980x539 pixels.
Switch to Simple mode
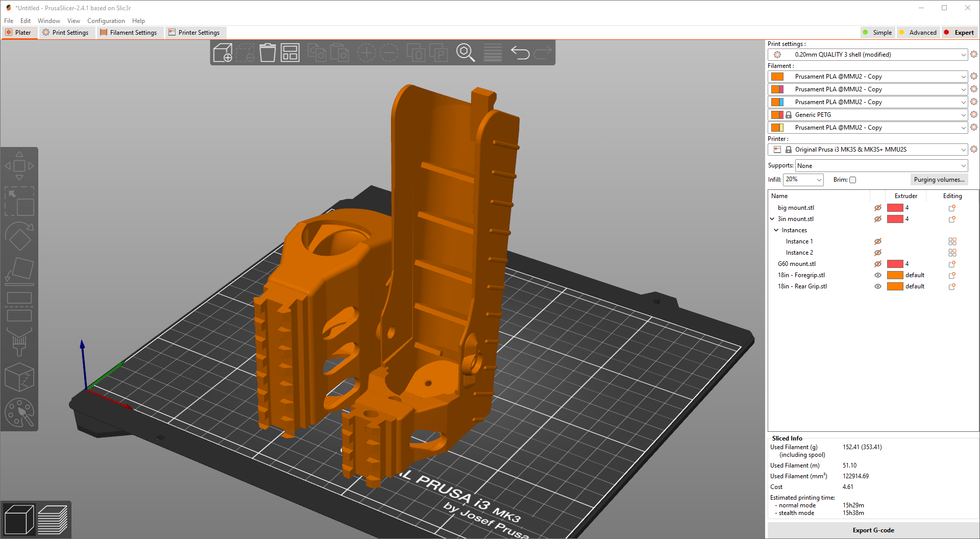877,32
